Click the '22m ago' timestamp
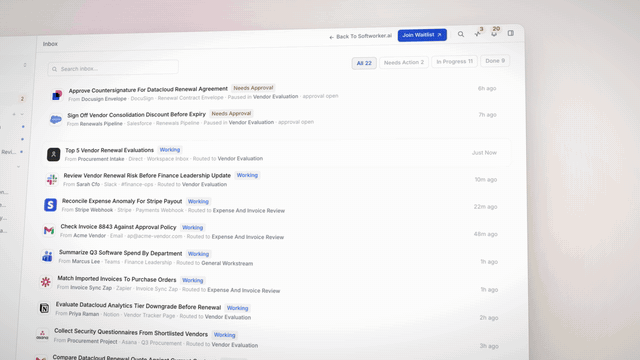 click(x=485, y=207)
